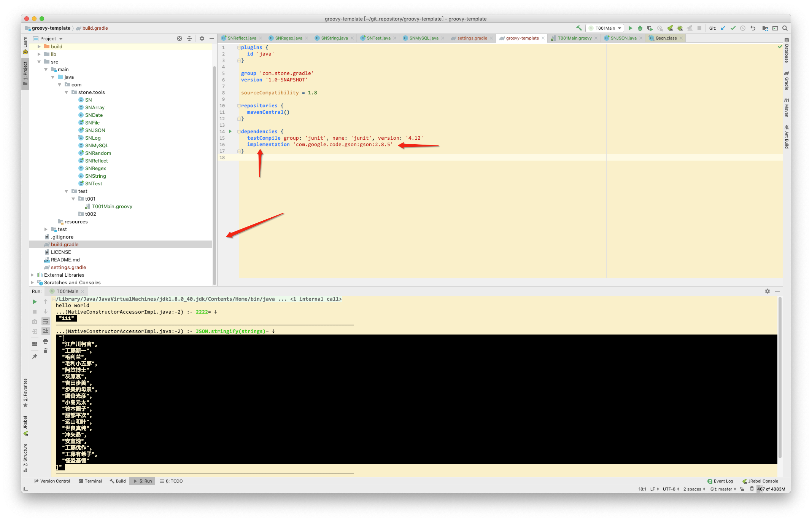Minimize the Run panel via hide icon
Viewport: 812px width, 521px height.
coord(777,291)
